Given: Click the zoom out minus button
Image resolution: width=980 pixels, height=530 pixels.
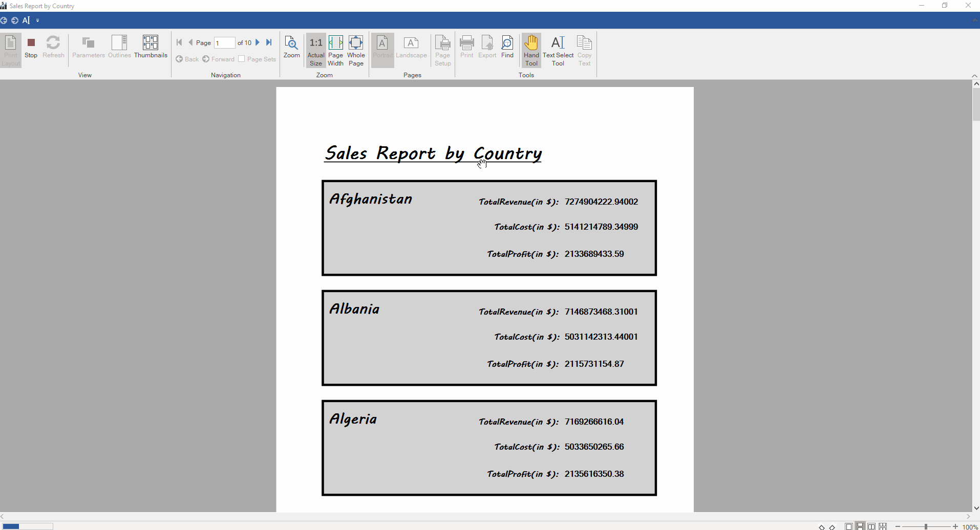Looking at the screenshot, I should point(898,526).
